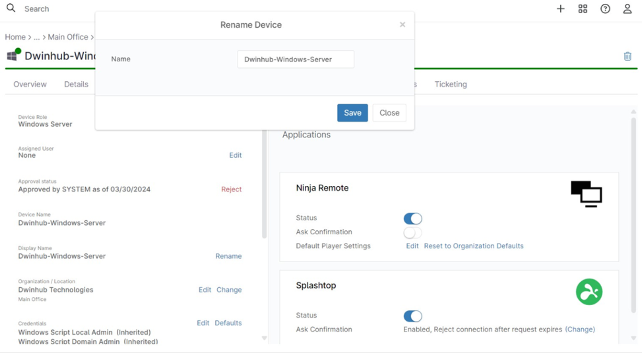The width and height of the screenshot is (644, 353).
Task: Disable the Splashtop Status toggle
Action: (412, 316)
